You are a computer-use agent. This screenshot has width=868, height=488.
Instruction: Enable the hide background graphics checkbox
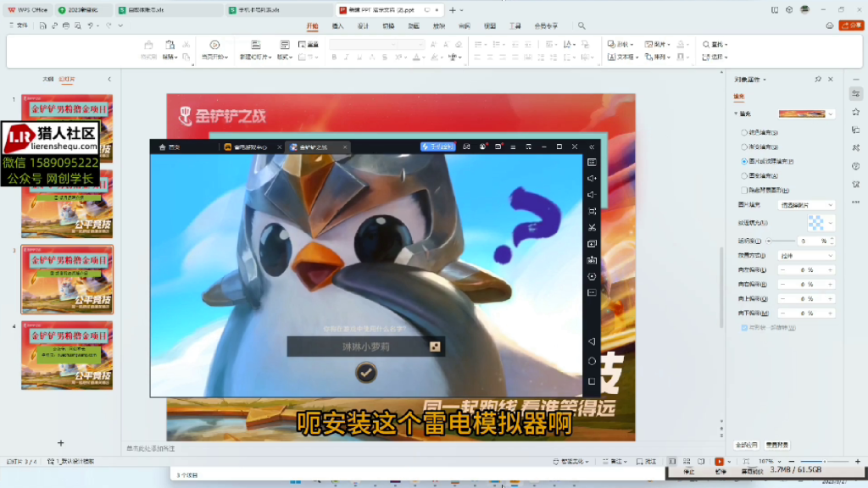pos(744,190)
